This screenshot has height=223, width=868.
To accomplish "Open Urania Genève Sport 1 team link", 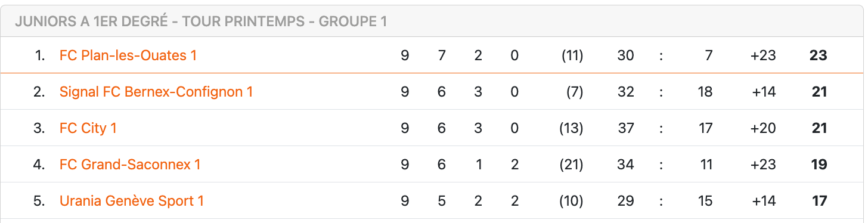I will [x=132, y=201].
